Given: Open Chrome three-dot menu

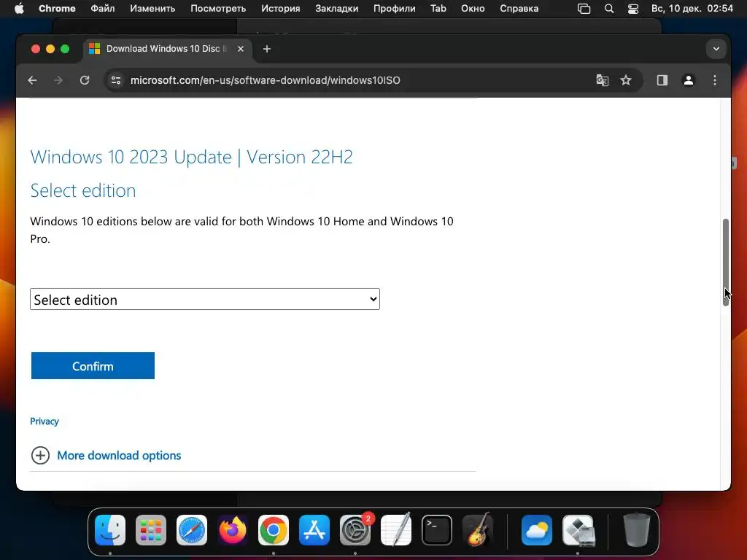Looking at the screenshot, I should pos(715,80).
